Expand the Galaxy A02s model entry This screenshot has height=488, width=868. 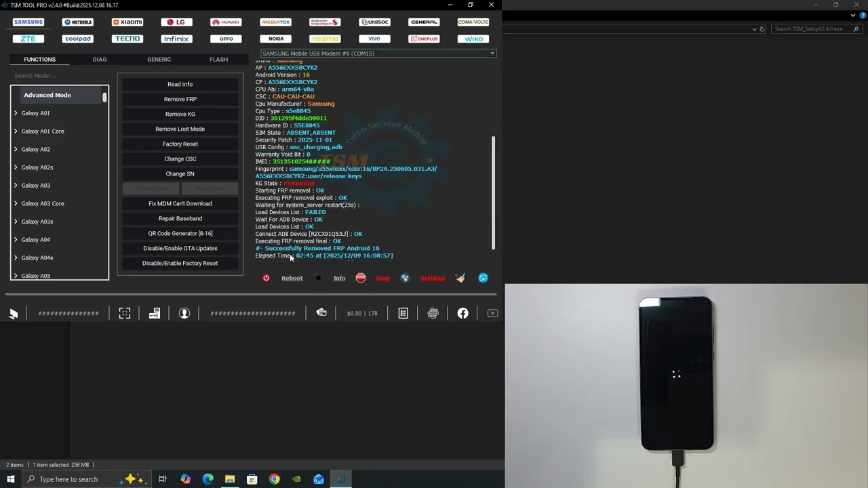(x=16, y=167)
